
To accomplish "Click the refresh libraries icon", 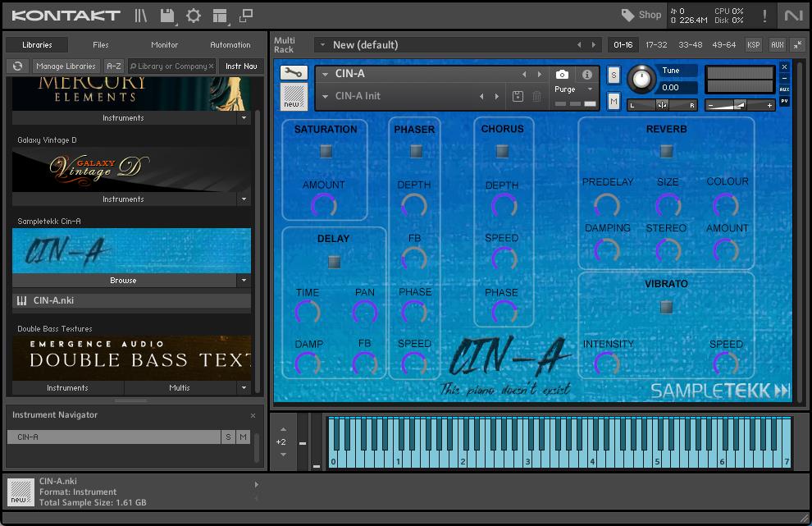I will click(x=17, y=66).
